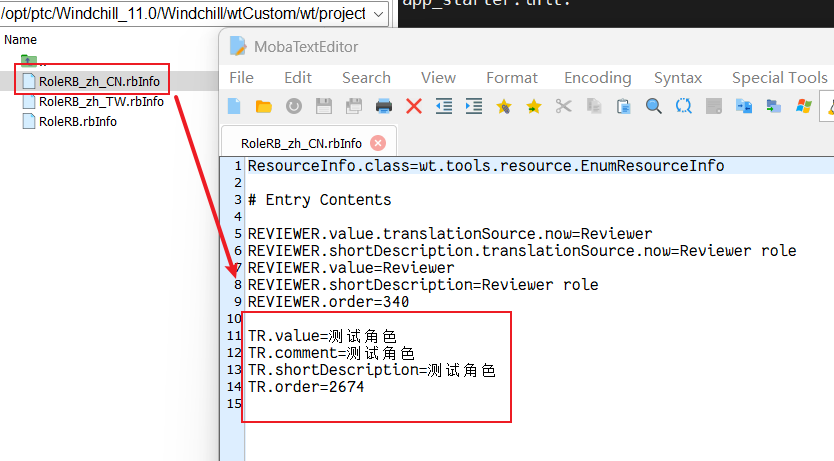This screenshot has width=834, height=461.
Task: Click the MobaTextEditor title bar icon
Action: (238, 46)
